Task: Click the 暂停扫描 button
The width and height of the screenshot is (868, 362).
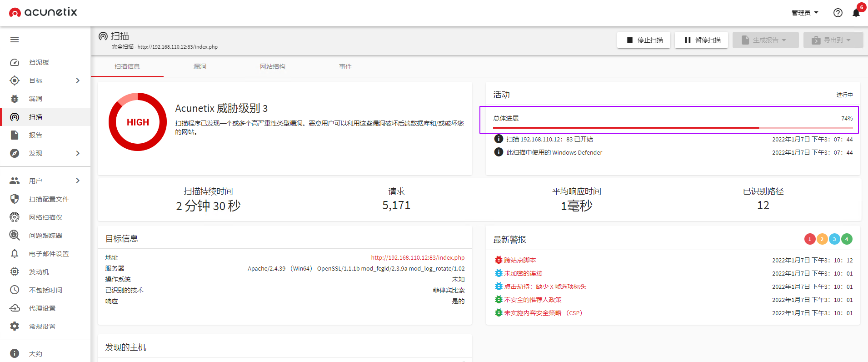Action: click(x=701, y=40)
